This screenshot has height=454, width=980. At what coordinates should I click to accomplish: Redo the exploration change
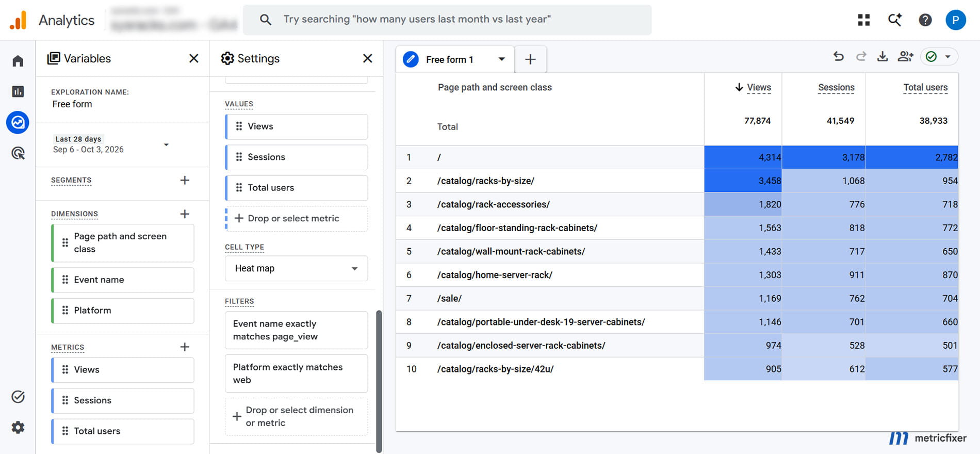pyautogui.click(x=861, y=57)
